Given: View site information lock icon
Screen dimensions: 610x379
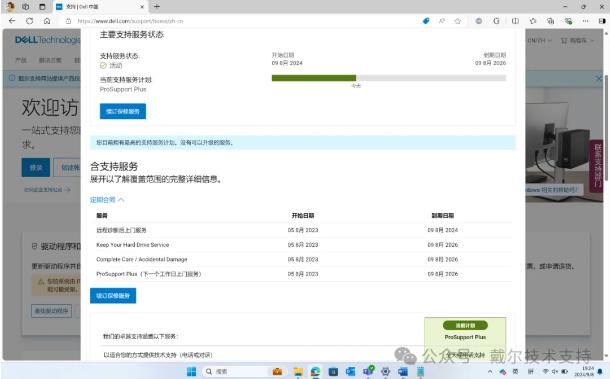Looking at the screenshot, I should click(x=68, y=21).
